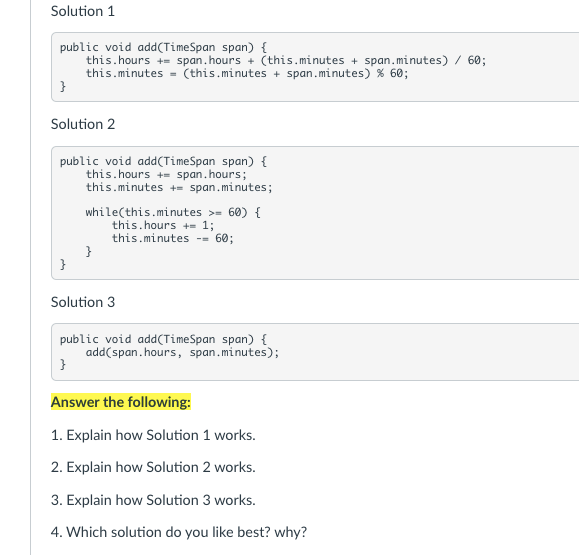The image size is (579, 555).
Task: Click the Solution 2 heading
Action: [83, 124]
